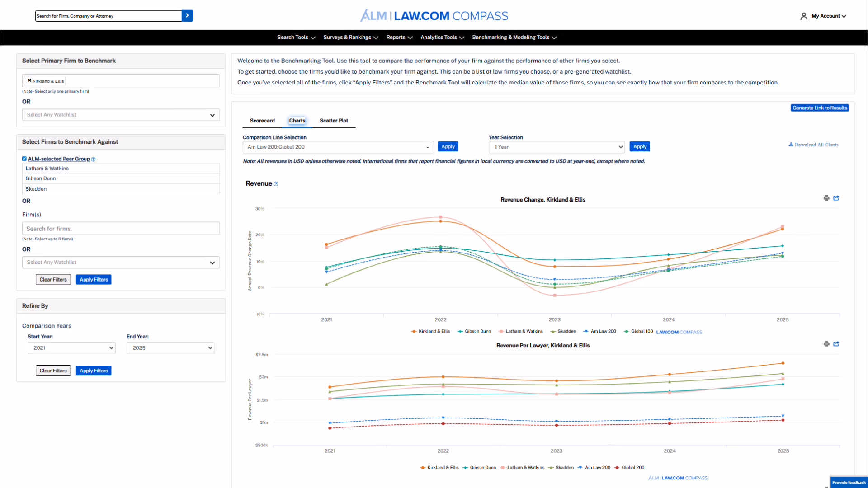
Task: Click the Revenue help question icon
Action: 276,184
